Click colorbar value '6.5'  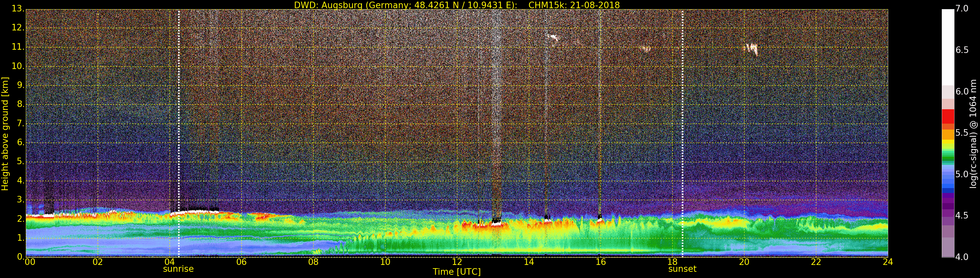point(962,50)
